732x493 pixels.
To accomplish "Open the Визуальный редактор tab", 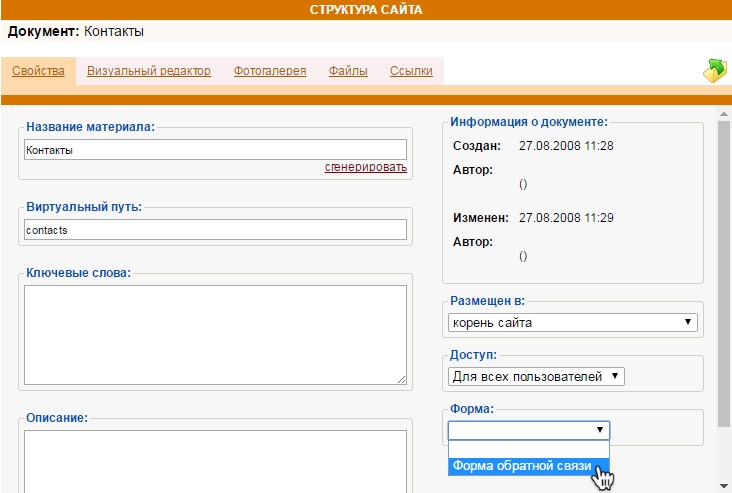I will (x=149, y=71).
